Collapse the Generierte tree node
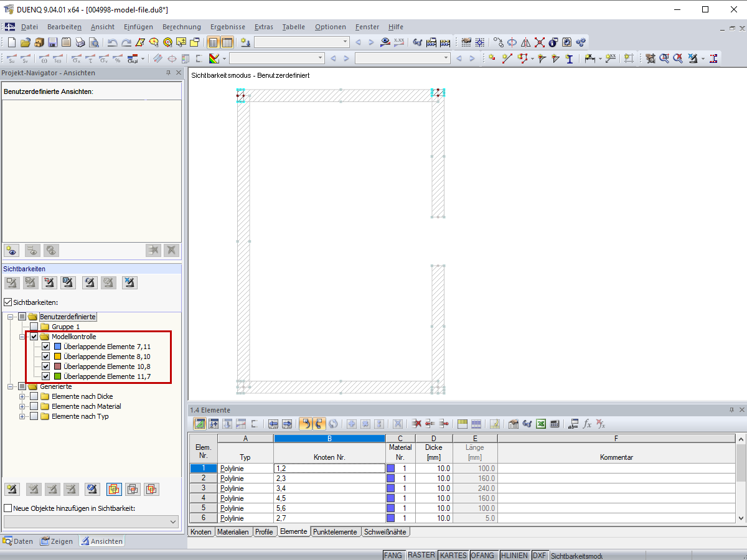 pyautogui.click(x=11, y=386)
